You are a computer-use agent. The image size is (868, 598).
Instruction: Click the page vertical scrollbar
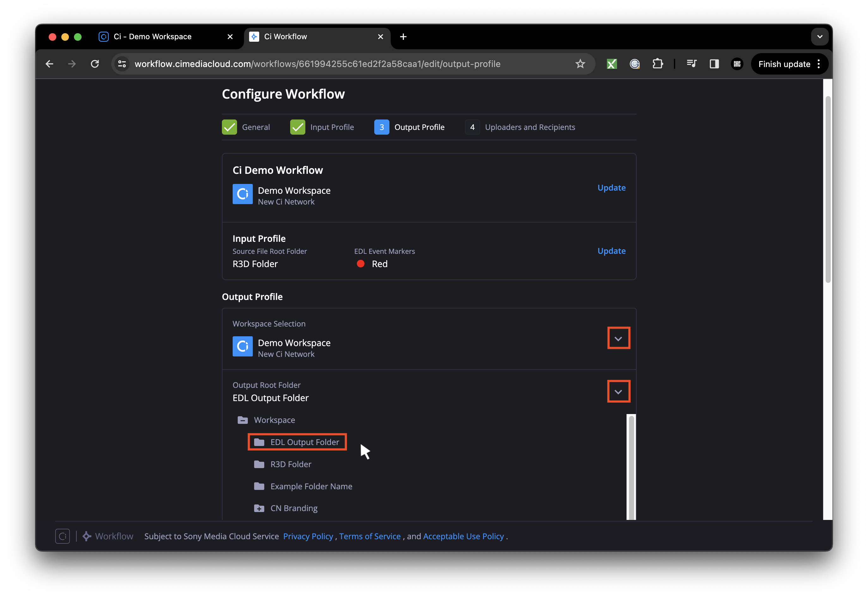[828, 190]
